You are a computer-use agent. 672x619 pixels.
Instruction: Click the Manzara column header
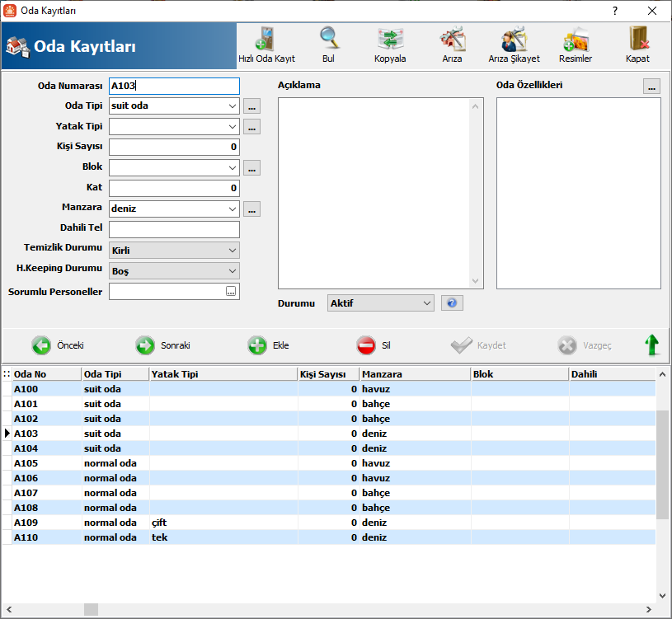[x=416, y=374]
